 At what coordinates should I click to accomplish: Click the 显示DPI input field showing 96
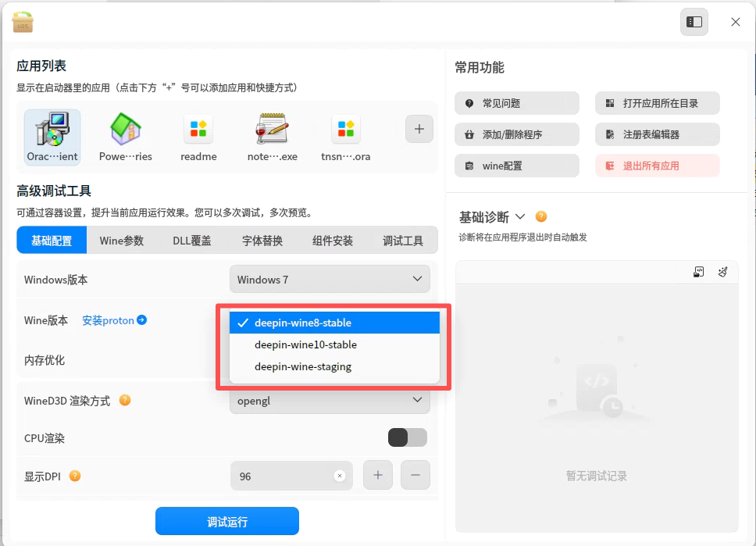click(291, 476)
